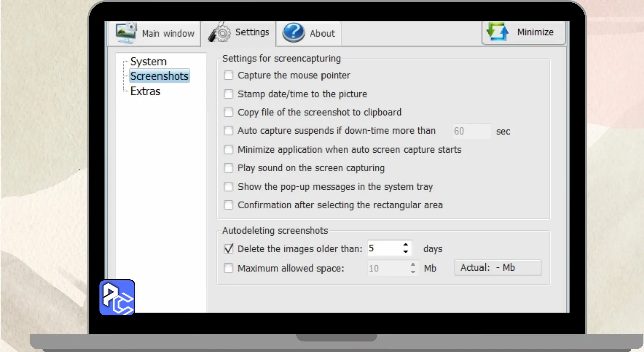The width and height of the screenshot is (644, 352).
Task: Increase the days value with up arrow
Action: click(406, 245)
